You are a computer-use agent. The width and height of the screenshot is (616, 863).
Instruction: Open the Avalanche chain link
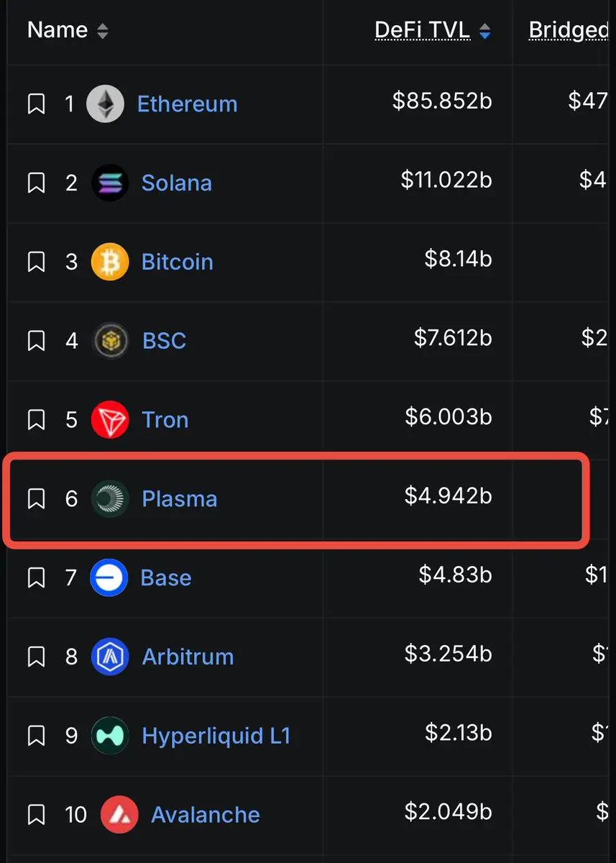[x=206, y=815]
